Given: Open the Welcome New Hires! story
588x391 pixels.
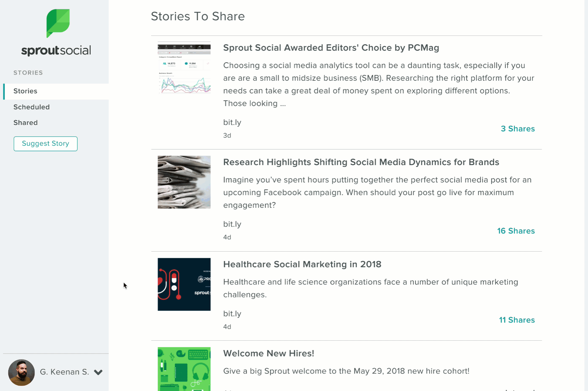Looking at the screenshot, I should [268, 353].
